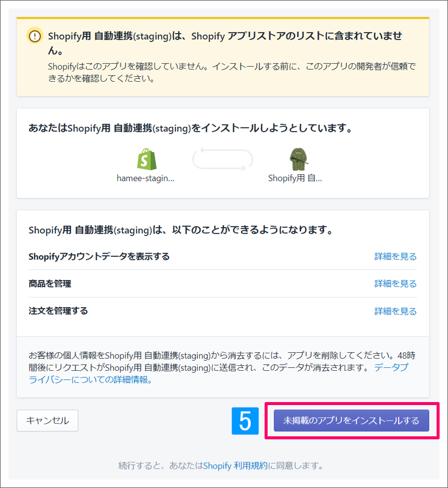Click the 商品を管理 permission text
448x488 pixels.
(x=50, y=284)
